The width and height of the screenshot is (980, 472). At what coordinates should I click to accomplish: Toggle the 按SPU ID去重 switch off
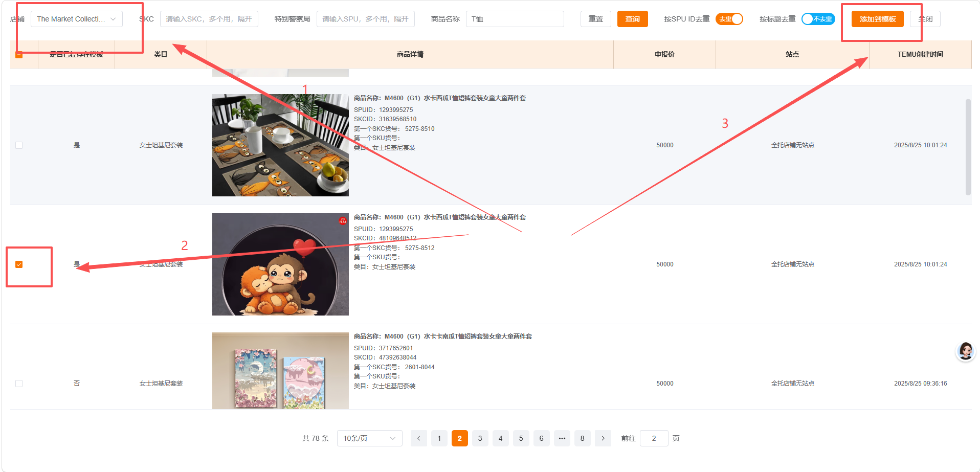pos(729,18)
